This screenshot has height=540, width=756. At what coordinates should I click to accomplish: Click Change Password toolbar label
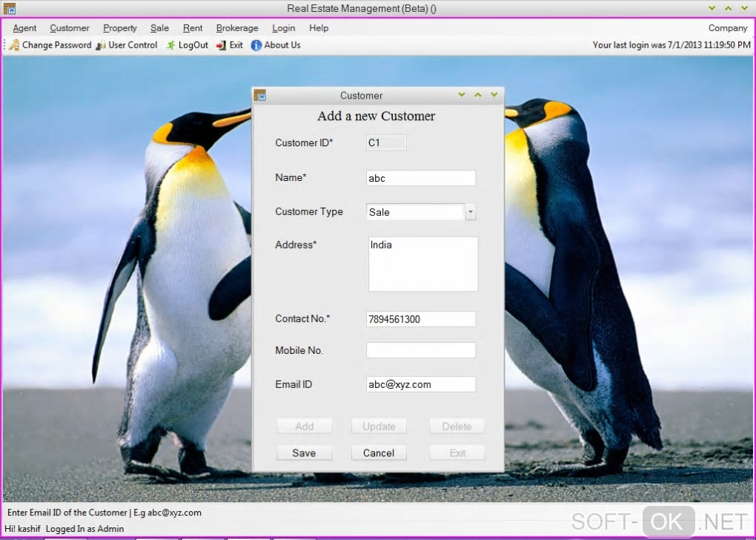56,45
